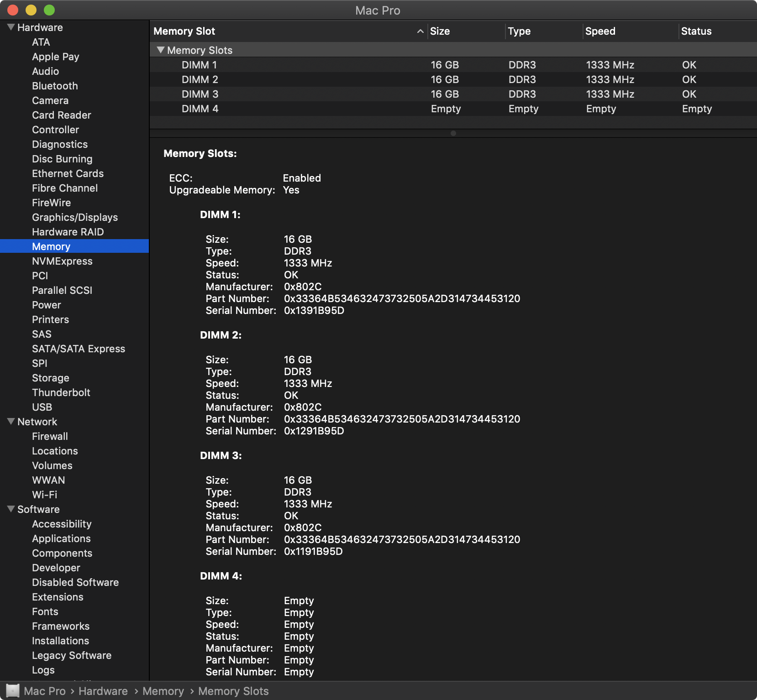The height and width of the screenshot is (700, 757).
Task: Open Thunderbolt section
Action: (61, 392)
